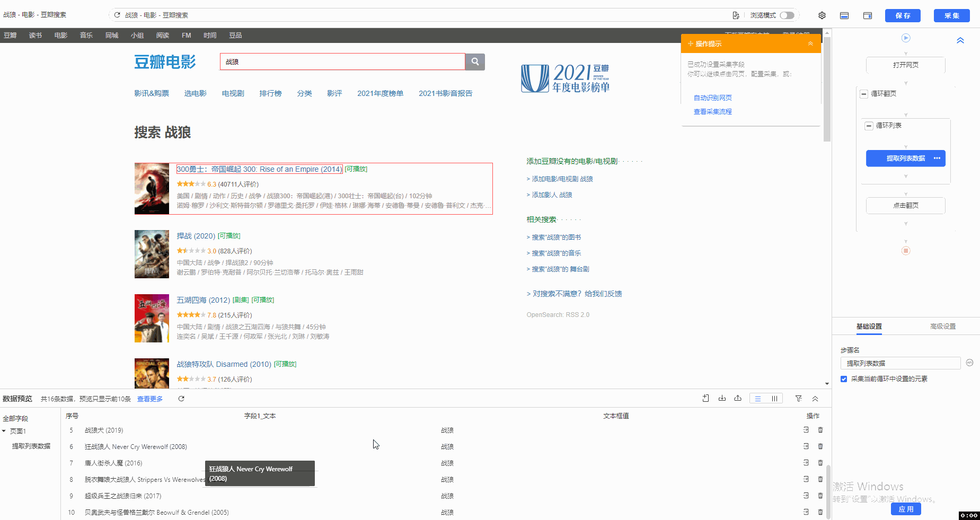Collapse the 页面1 tree node
This screenshot has width=980, height=520.
[4, 431]
